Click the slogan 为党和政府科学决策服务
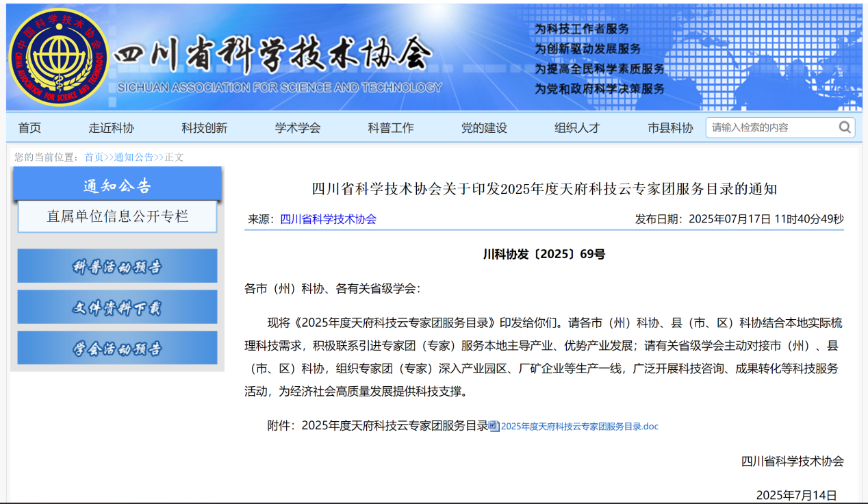This screenshot has width=868, height=504. pos(600,88)
